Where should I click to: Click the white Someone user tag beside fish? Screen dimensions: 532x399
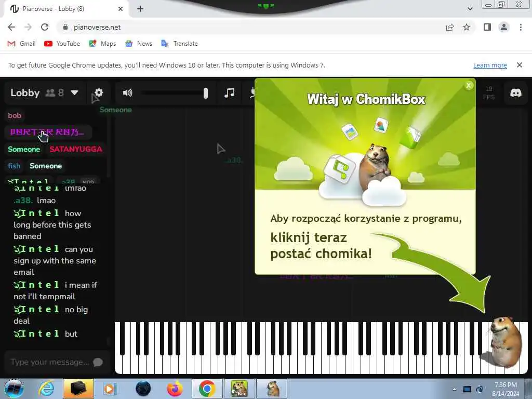[46, 166]
